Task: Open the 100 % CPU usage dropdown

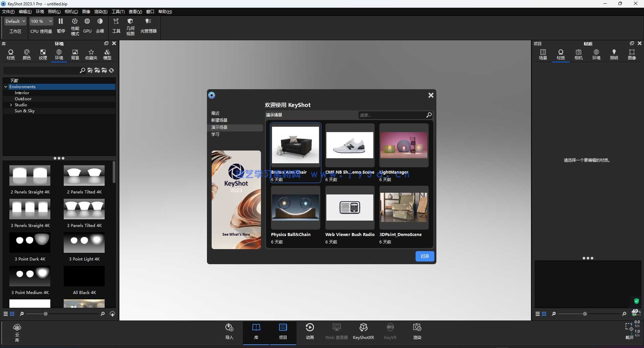Action: pos(41,21)
